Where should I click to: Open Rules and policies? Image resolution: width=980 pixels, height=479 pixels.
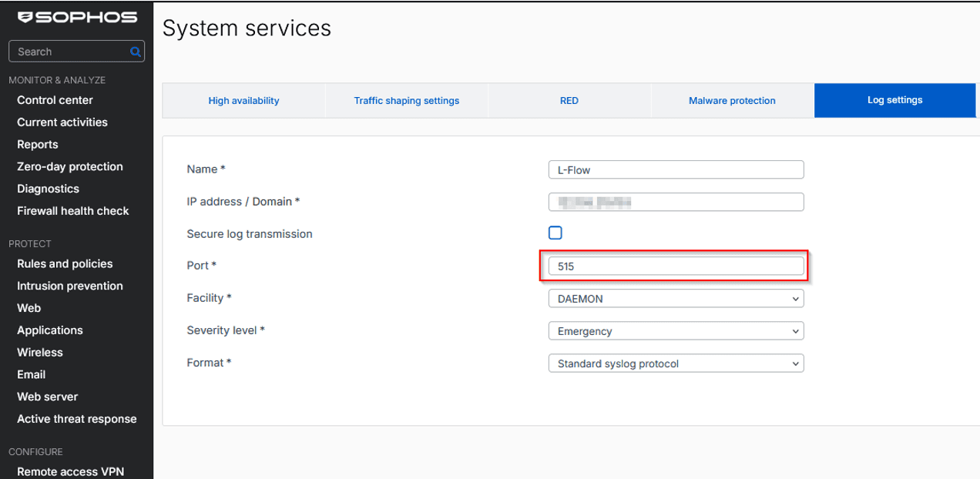[65, 263]
